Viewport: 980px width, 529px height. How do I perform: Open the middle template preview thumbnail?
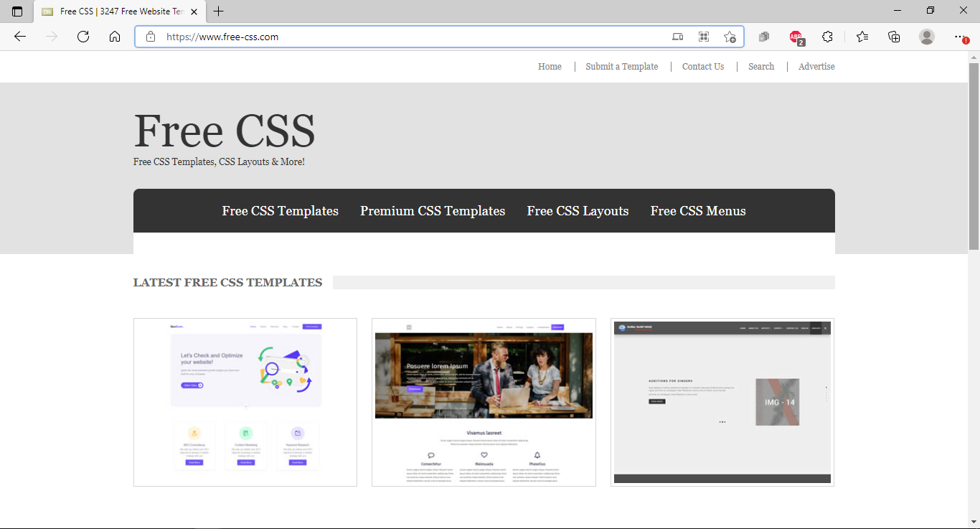[x=483, y=402]
